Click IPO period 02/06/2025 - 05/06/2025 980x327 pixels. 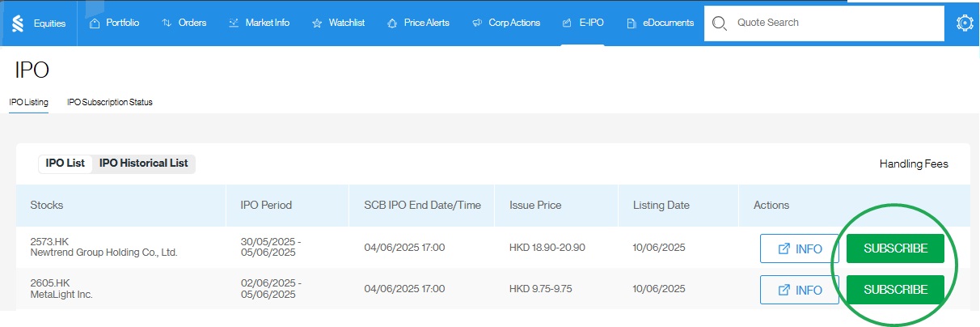[271, 289]
